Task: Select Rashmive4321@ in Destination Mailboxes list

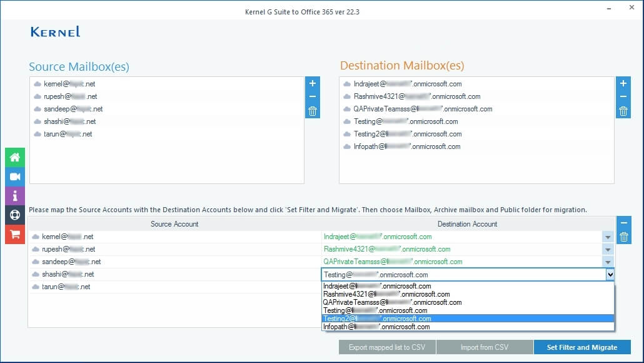Action: 412,96
